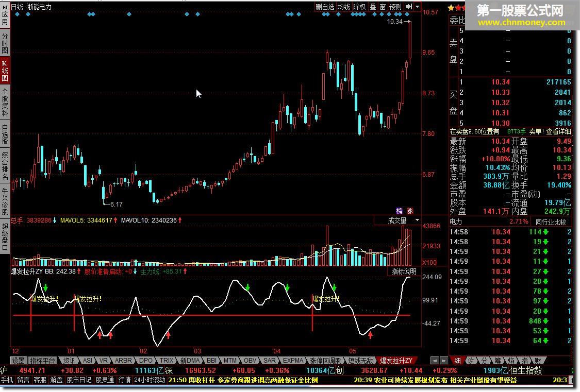Image resolution: width=580 pixels, height=392 pixels.
Task: Select the ASI indicator tab
Action: [88, 361]
